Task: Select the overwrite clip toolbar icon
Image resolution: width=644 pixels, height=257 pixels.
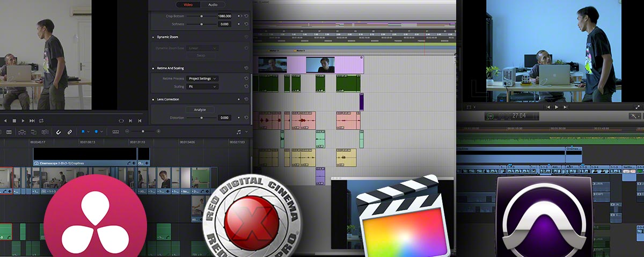Action: (33, 132)
